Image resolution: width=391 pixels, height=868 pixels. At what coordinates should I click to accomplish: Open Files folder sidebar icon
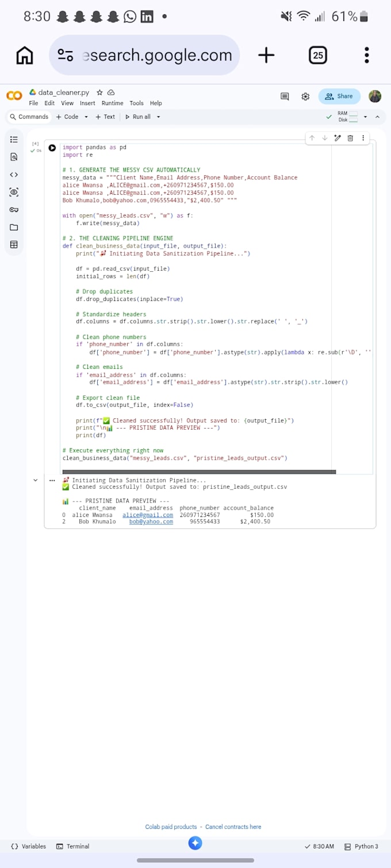[14, 227]
